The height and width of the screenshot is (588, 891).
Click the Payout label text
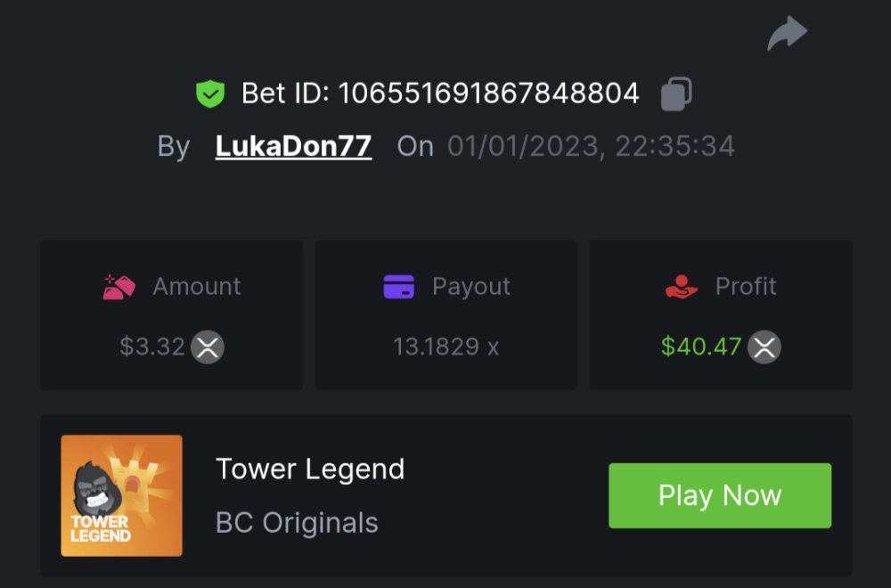pos(471,287)
